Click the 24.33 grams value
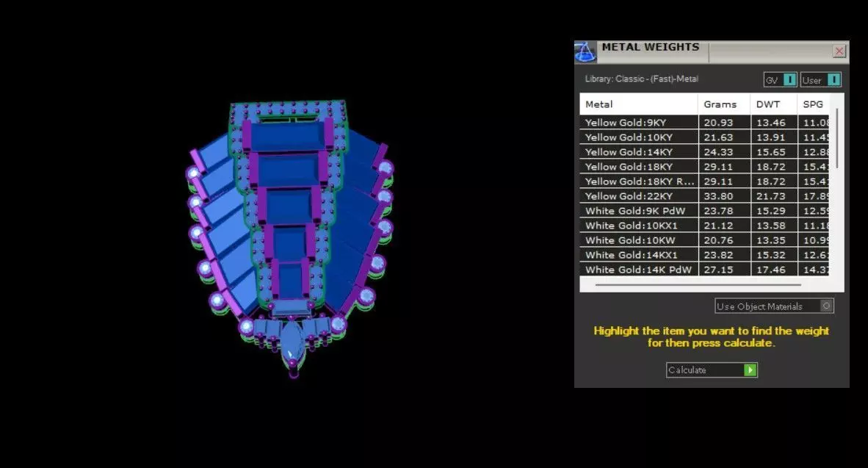Viewport: 868px width, 468px height. 718,152
